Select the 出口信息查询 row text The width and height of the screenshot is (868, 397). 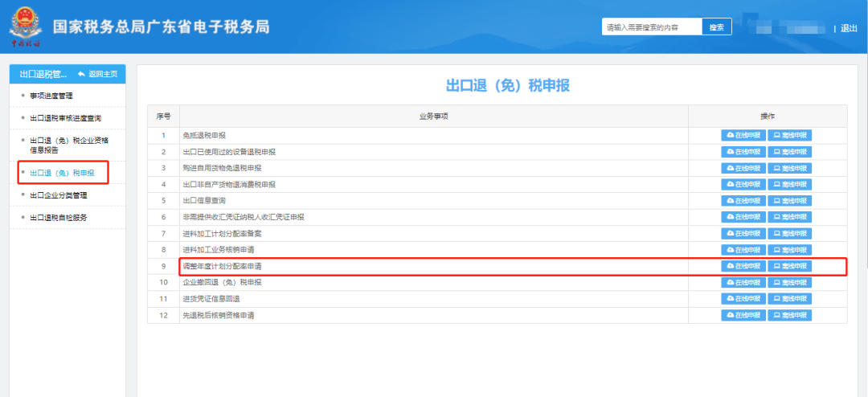pos(204,200)
